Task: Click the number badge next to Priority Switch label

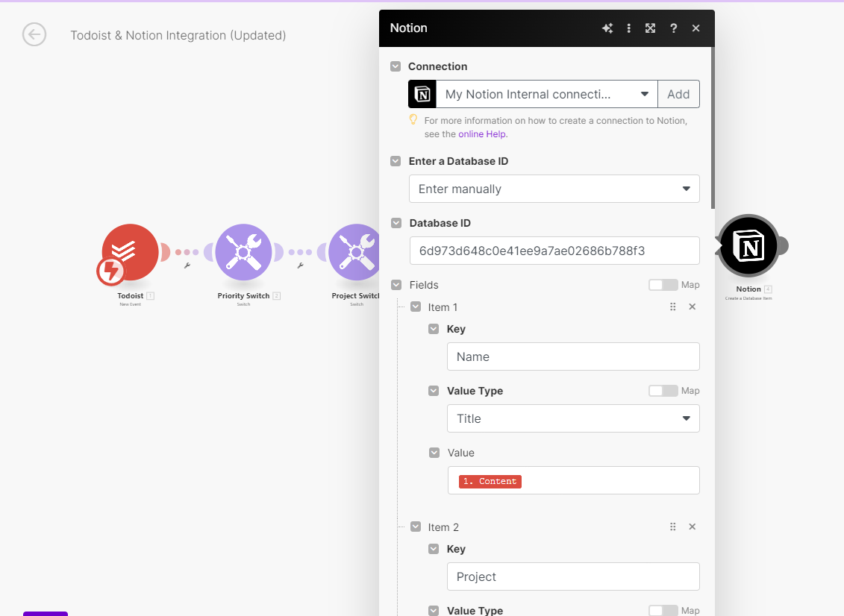Action: [x=277, y=296]
